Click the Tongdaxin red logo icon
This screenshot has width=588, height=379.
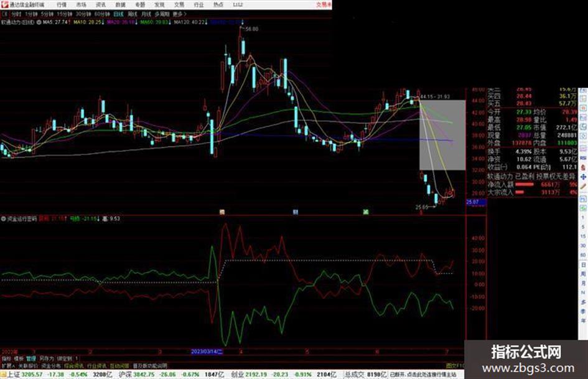coord(5,4)
